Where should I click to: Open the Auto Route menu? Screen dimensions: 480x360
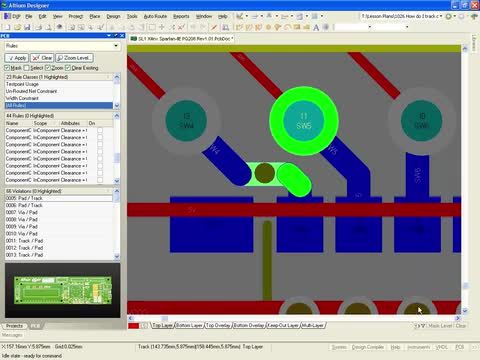(x=155, y=16)
